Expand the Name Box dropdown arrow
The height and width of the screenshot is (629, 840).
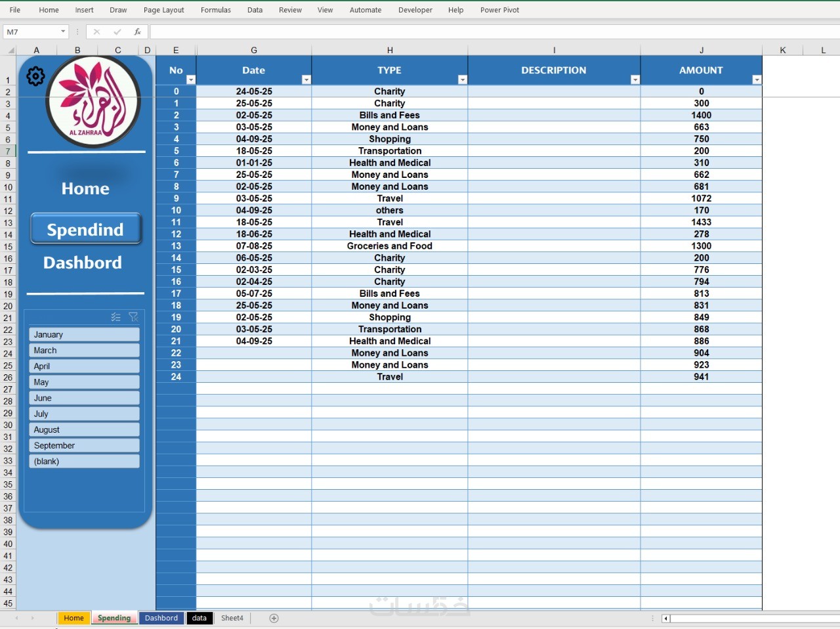tap(63, 32)
